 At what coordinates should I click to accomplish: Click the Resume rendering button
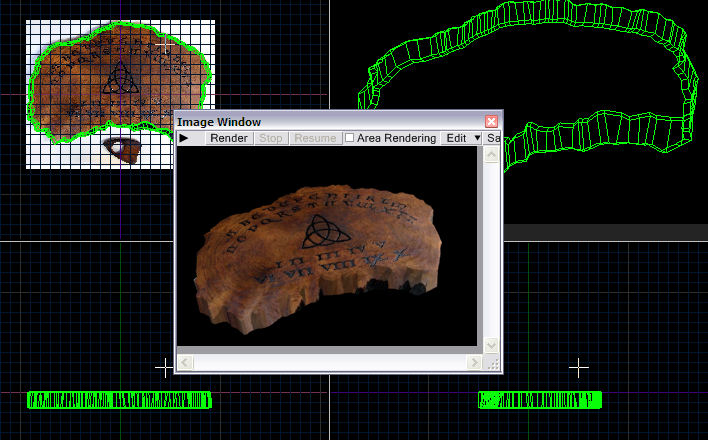(315, 138)
